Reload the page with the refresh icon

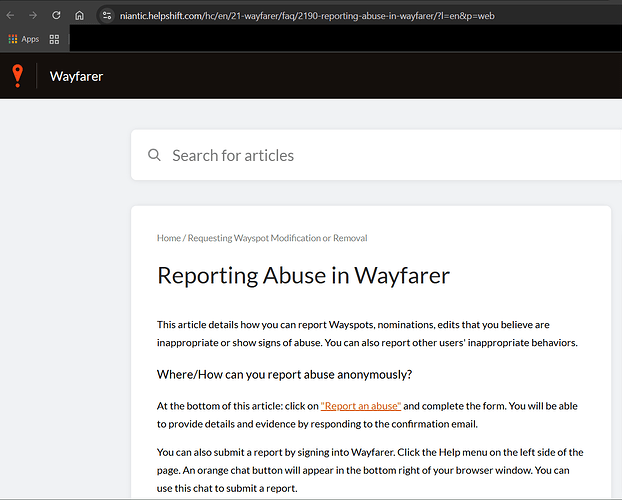coord(56,15)
